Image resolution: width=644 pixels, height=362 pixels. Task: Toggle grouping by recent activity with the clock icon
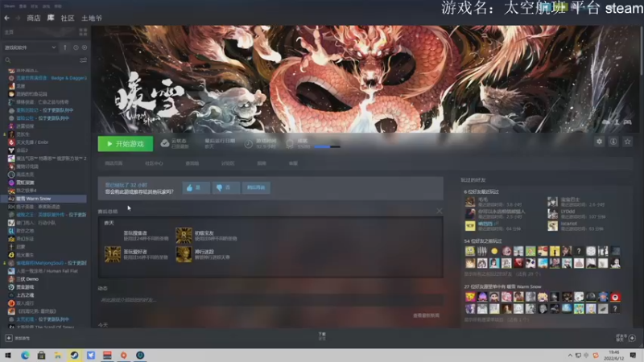coord(76,47)
